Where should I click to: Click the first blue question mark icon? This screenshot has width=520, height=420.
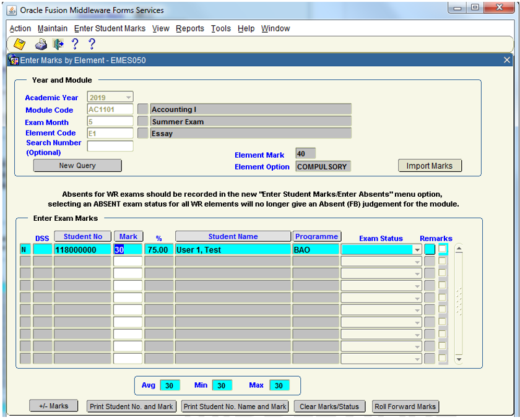click(x=75, y=45)
